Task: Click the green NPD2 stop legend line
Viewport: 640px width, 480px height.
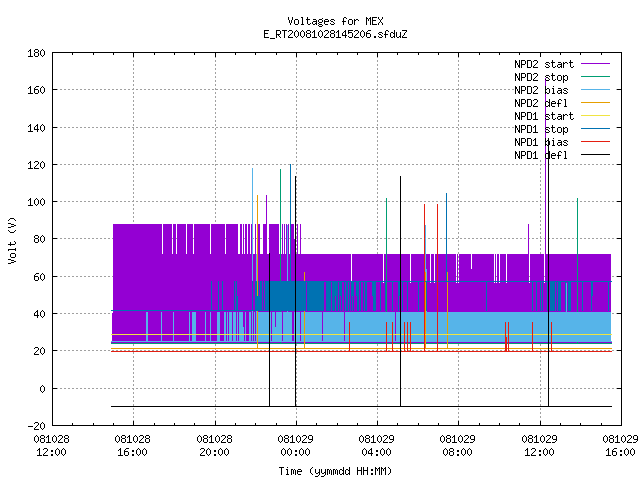Action: pos(595,76)
